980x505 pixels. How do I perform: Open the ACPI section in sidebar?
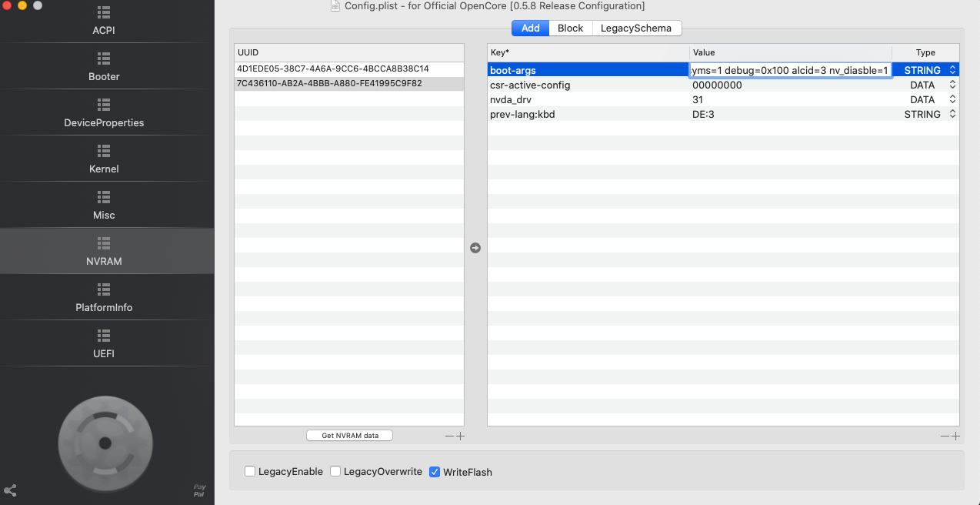(x=104, y=22)
